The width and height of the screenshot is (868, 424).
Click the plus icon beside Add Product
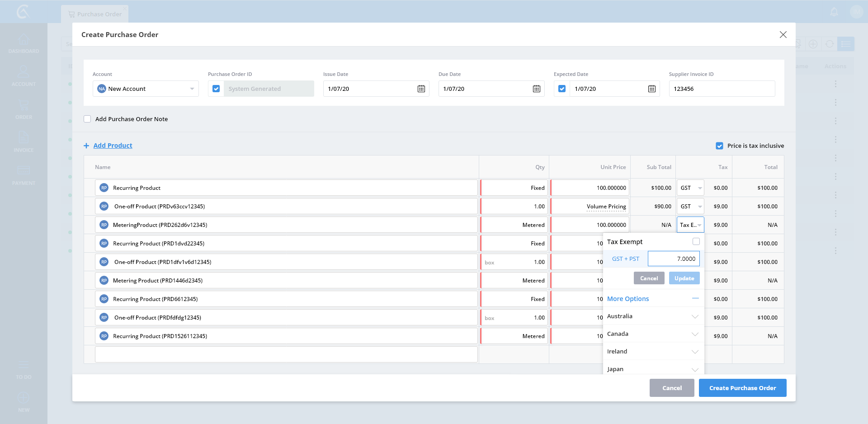coord(86,146)
